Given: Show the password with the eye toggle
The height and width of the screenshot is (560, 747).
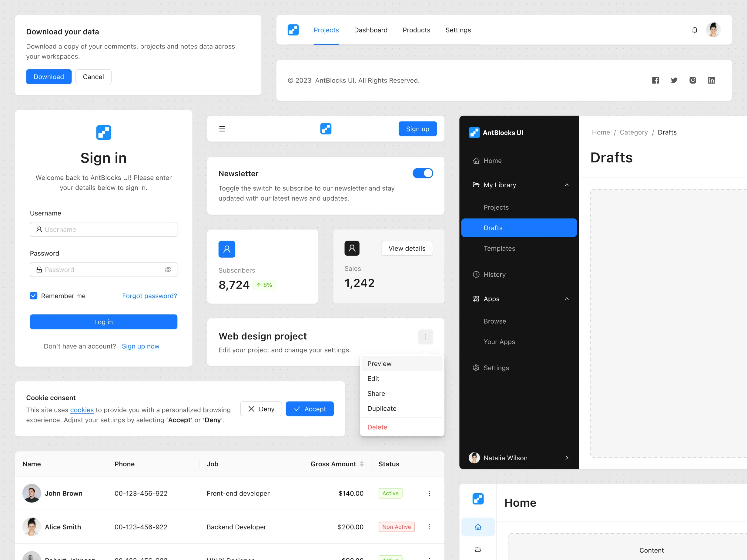Looking at the screenshot, I should point(168,269).
